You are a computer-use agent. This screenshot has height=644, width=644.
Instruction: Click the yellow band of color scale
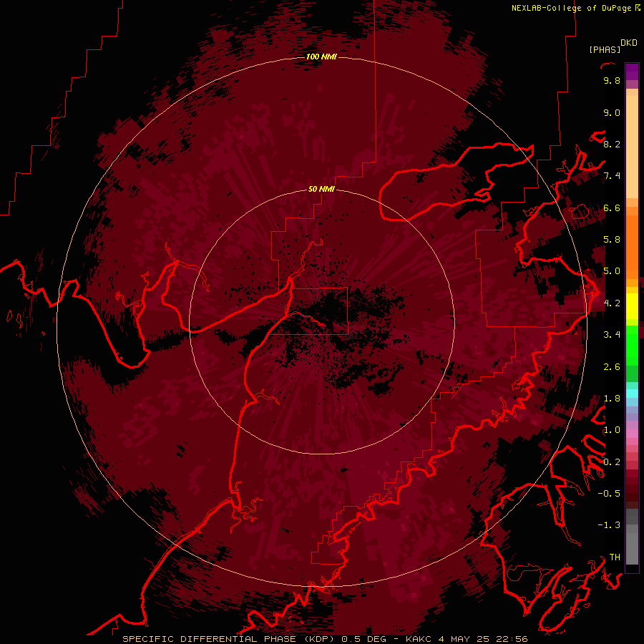point(632,306)
